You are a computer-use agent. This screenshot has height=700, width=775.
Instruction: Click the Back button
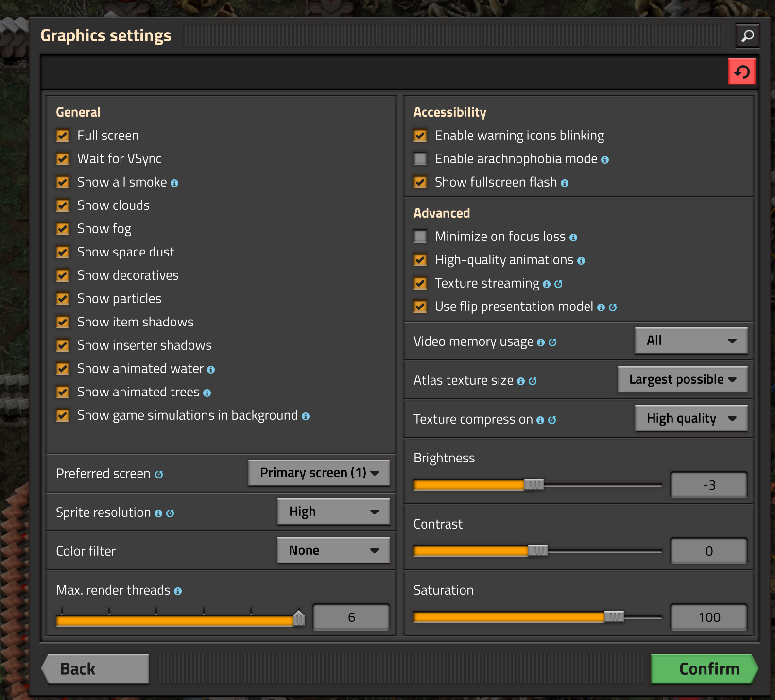96,669
